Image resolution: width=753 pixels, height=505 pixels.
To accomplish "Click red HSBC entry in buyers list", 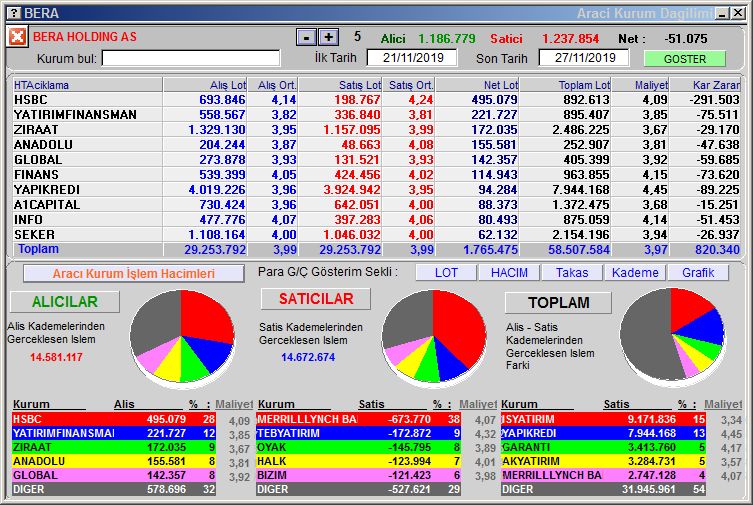I will click(114, 419).
